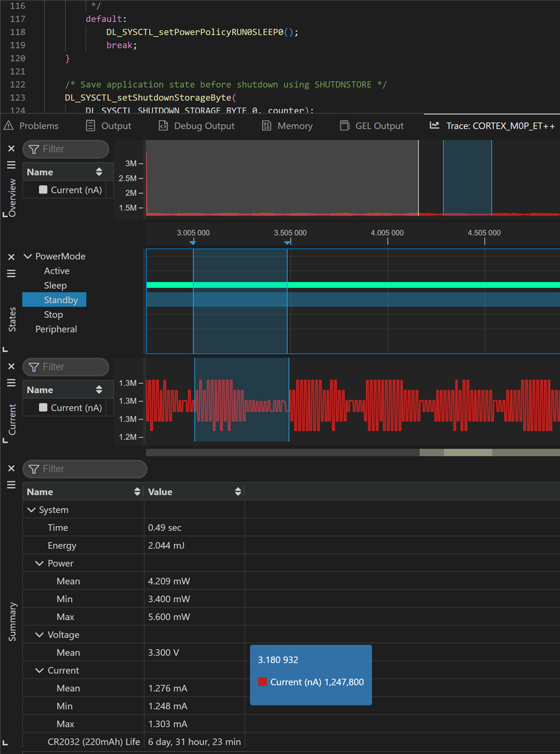
Task: Close the Summary panel
Action: [x=11, y=468]
